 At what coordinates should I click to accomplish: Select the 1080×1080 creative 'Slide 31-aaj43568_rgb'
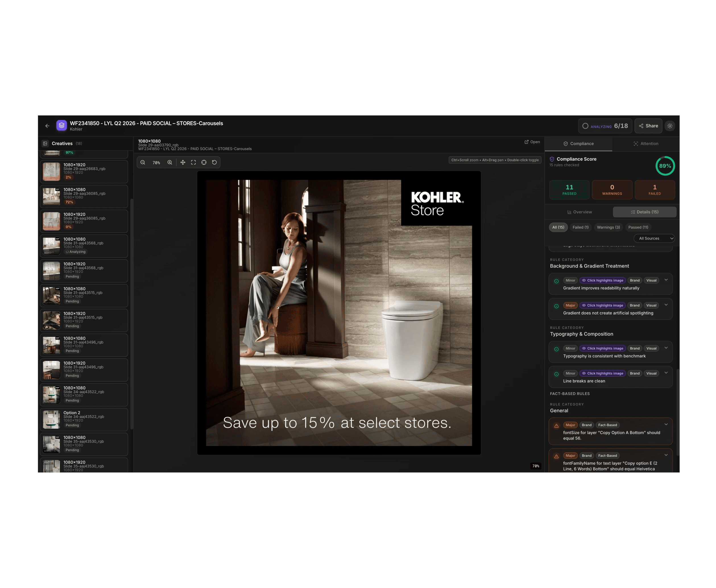(x=84, y=246)
